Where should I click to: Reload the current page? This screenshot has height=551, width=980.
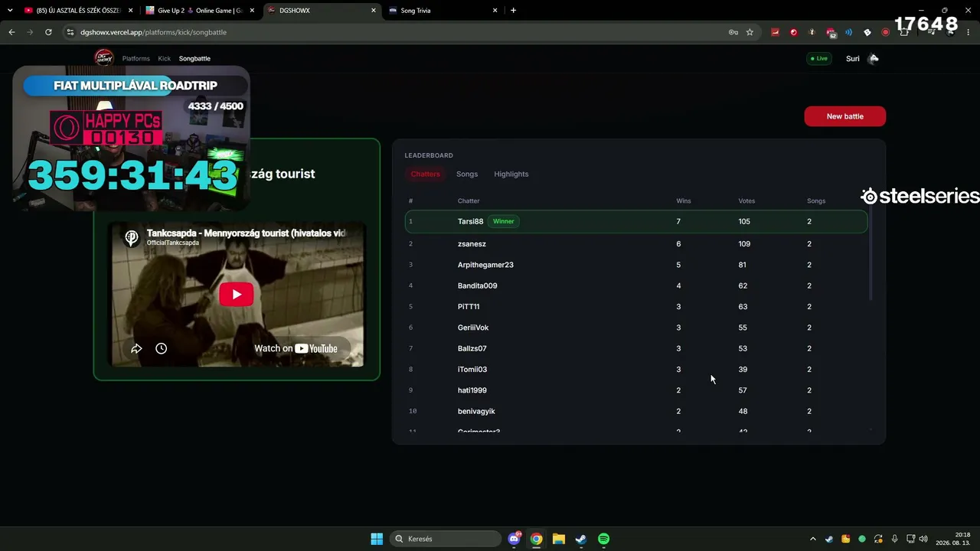(48, 32)
